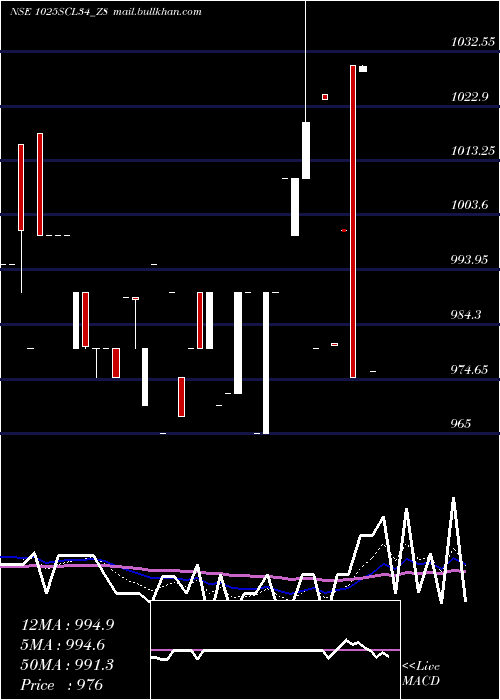
Task: Click the <<Live MACD label
Action: [421, 674]
